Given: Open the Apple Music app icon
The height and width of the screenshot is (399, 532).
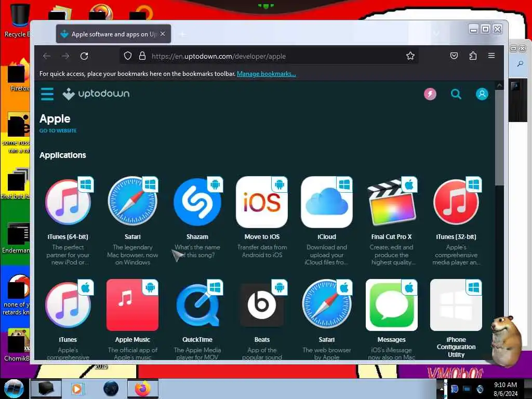Looking at the screenshot, I should tap(132, 305).
